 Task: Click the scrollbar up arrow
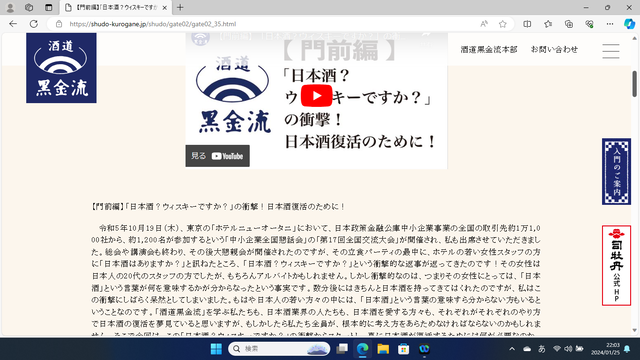tap(634, 38)
